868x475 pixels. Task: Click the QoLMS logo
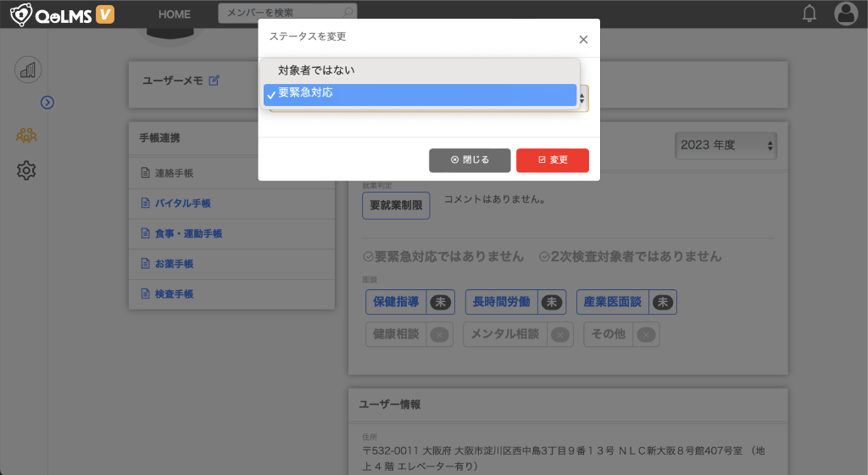click(x=61, y=14)
